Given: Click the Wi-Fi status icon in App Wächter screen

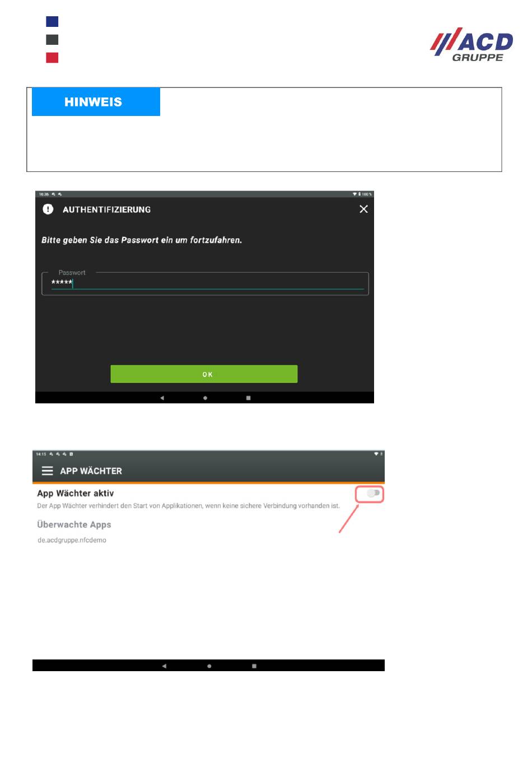Looking at the screenshot, I should [376, 454].
